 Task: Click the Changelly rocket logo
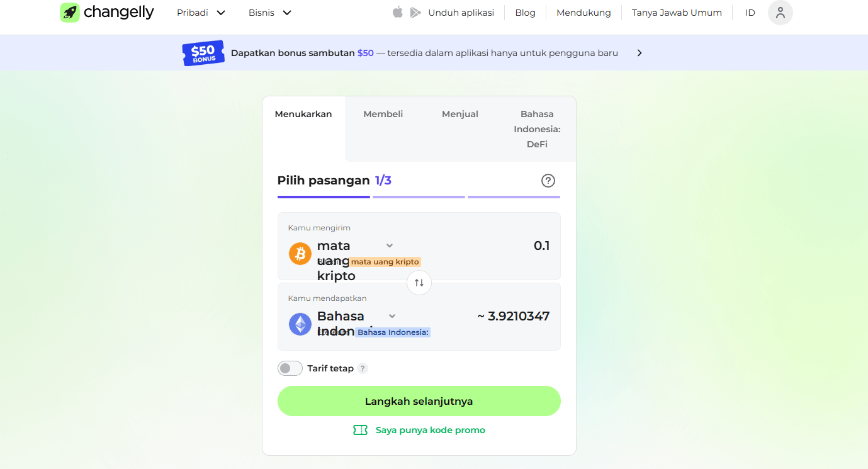(70, 13)
